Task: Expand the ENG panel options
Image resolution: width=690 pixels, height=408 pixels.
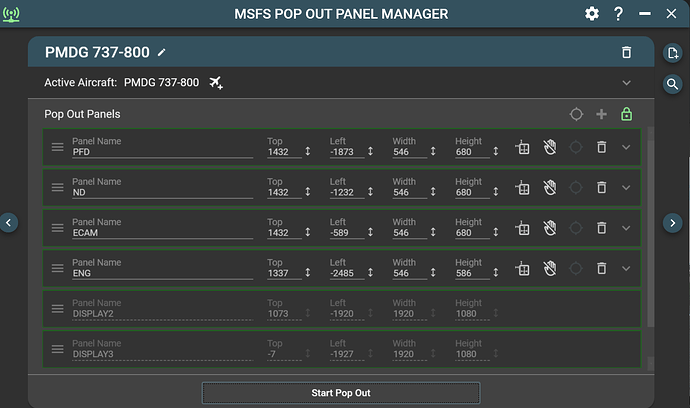Action: [627, 268]
